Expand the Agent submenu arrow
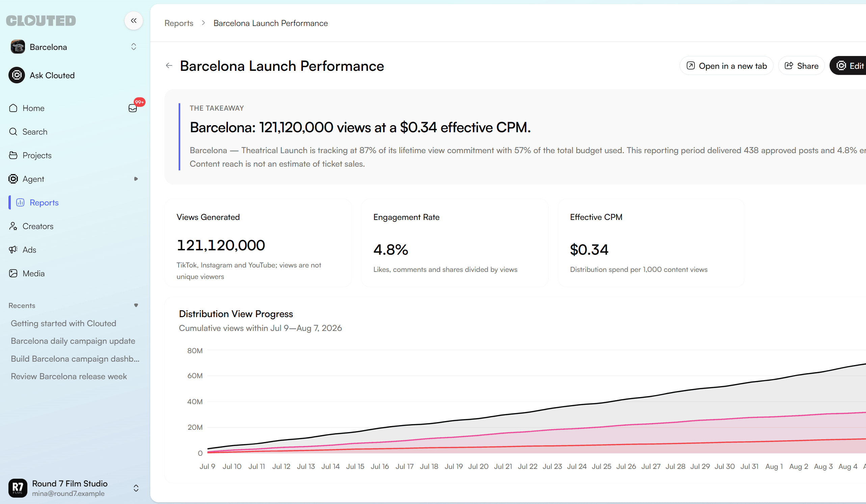Screen dimensions: 866x504 click(x=136, y=179)
